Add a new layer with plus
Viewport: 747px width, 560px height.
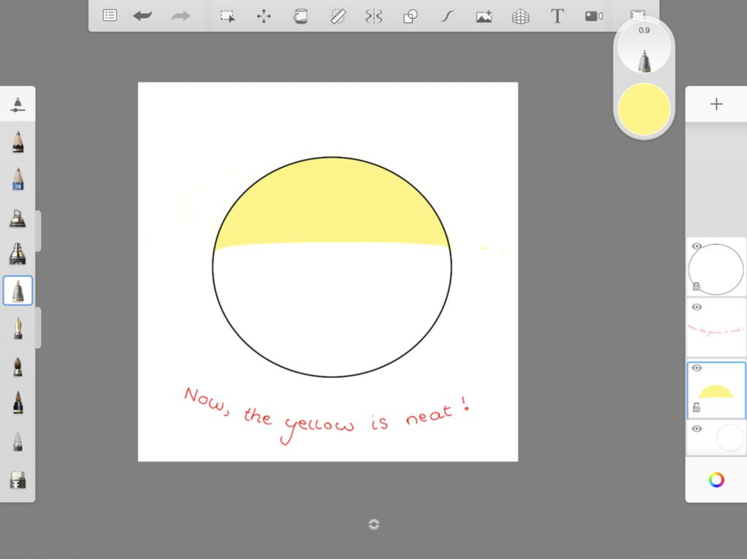point(716,104)
